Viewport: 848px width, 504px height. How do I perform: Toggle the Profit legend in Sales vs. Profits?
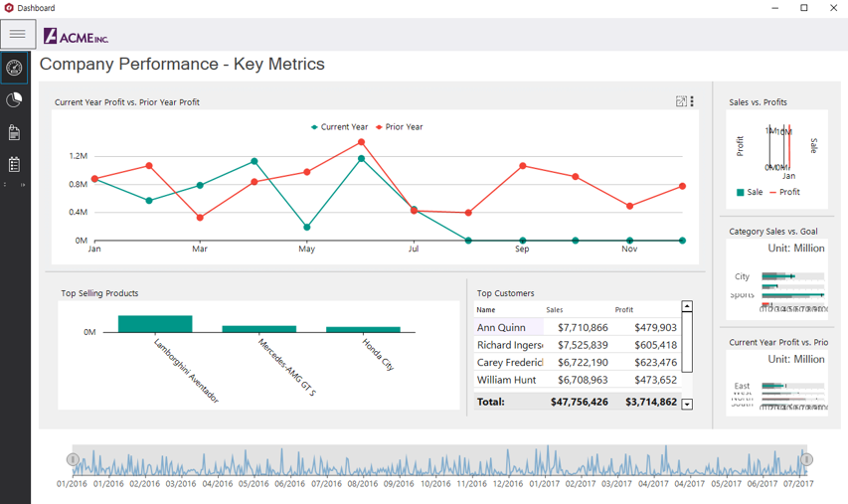(784, 192)
